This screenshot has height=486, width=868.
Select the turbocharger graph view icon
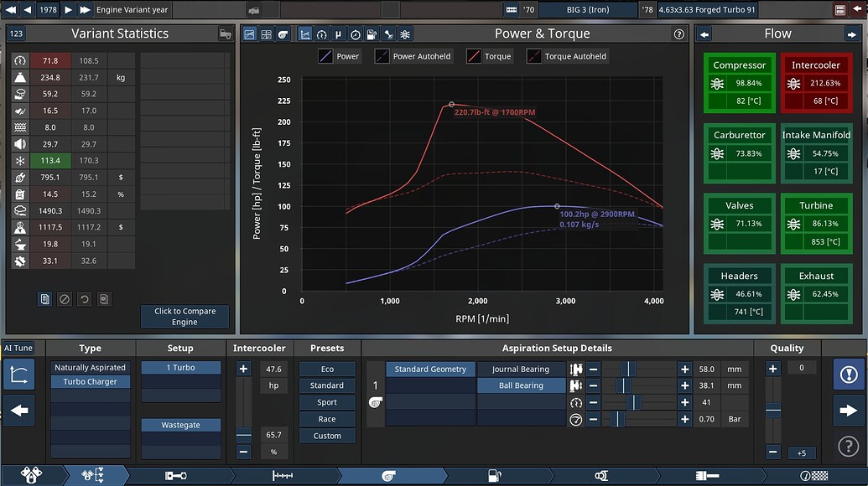(283, 34)
